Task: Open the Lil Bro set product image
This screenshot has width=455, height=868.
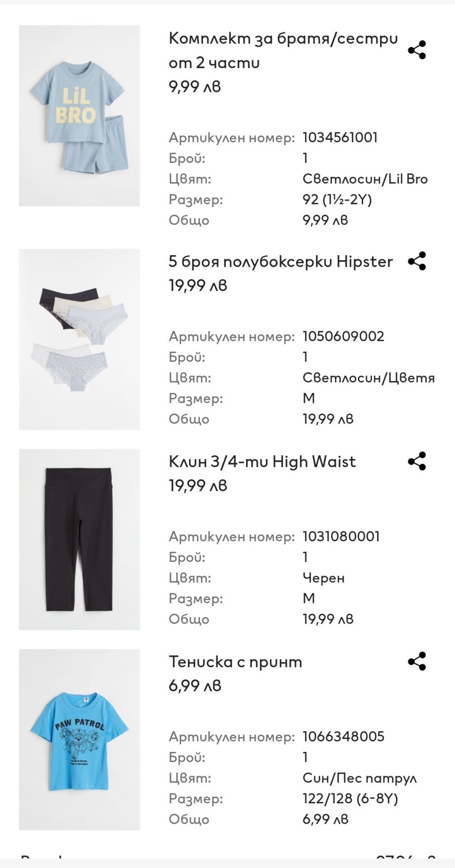Action: pyautogui.click(x=79, y=116)
